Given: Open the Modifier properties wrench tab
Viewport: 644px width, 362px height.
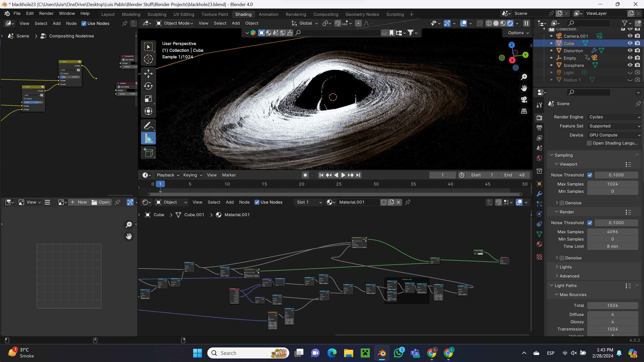Looking at the screenshot, I should tap(539, 194).
